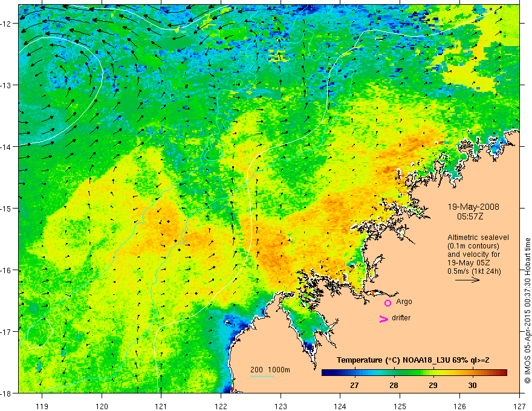Click the drifter legend text label

401,318
